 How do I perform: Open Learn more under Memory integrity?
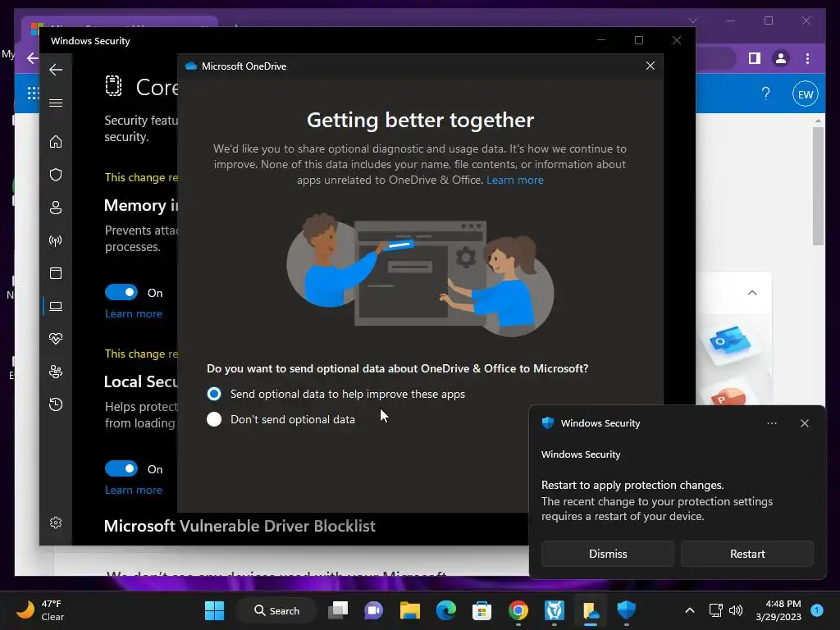(x=134, y=314)
